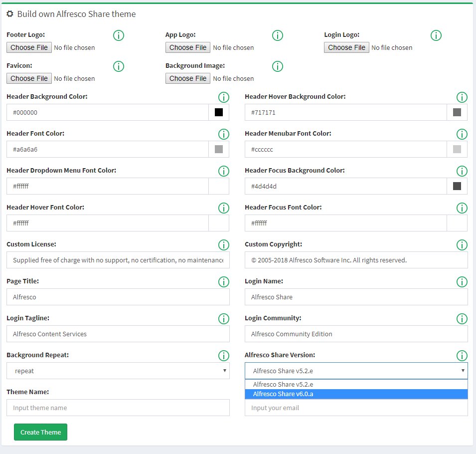Click the Create Theme button
This screenshot has width=476, height=454.
click(40, 432)
